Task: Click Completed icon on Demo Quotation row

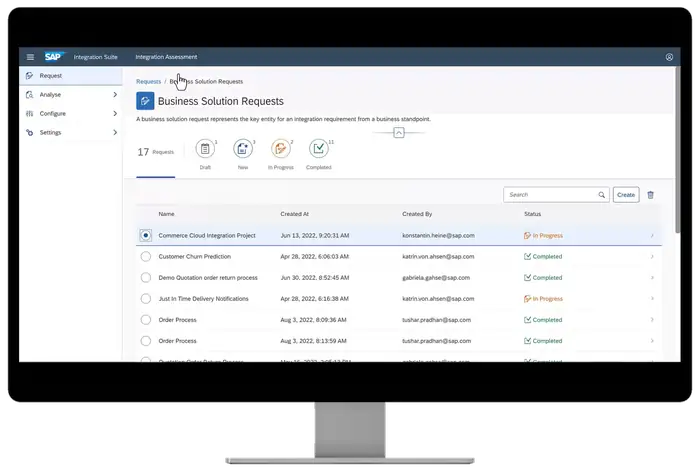Action: [527, 278]
